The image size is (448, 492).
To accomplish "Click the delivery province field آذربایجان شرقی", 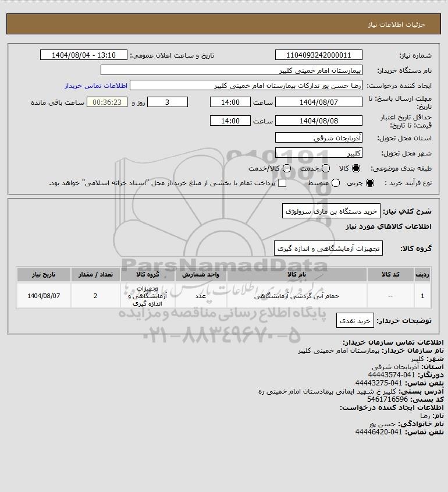I will coord(318,138).
